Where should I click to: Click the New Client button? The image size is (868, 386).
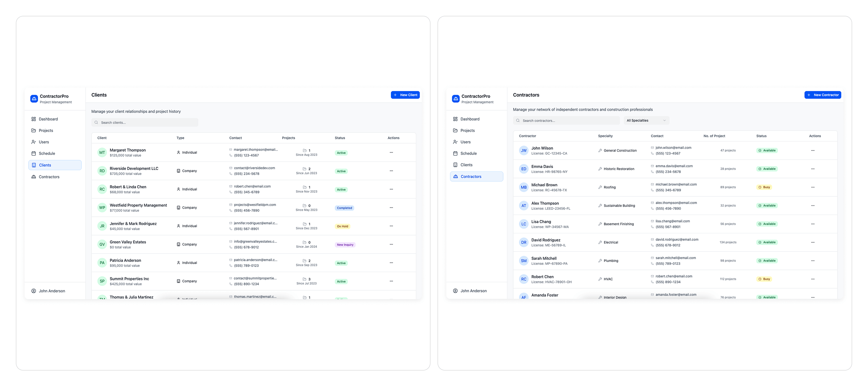(405, 95)
